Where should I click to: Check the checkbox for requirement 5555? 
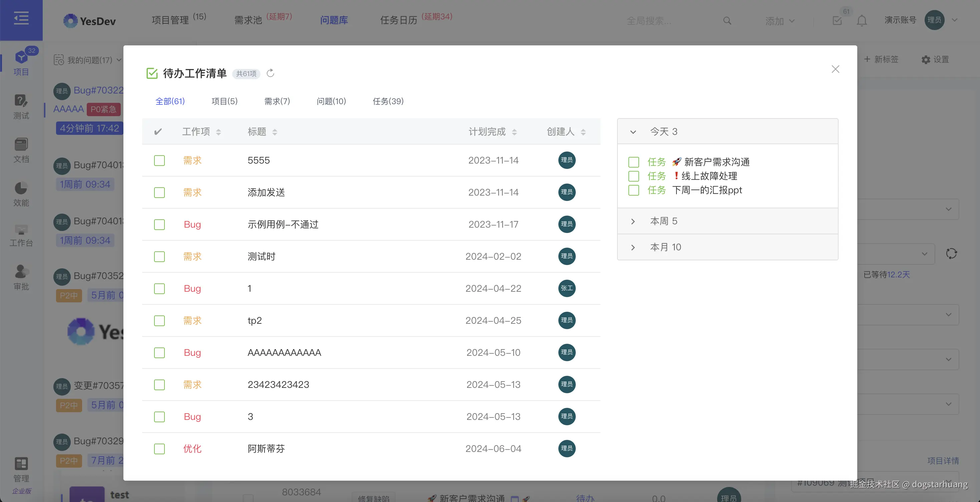coord(159,161)
